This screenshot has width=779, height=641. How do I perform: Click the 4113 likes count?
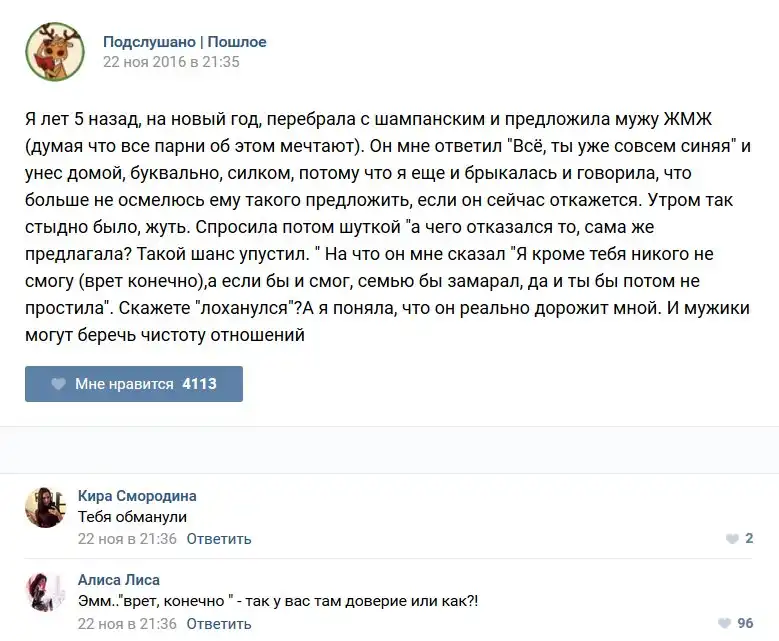click(199, 384)
